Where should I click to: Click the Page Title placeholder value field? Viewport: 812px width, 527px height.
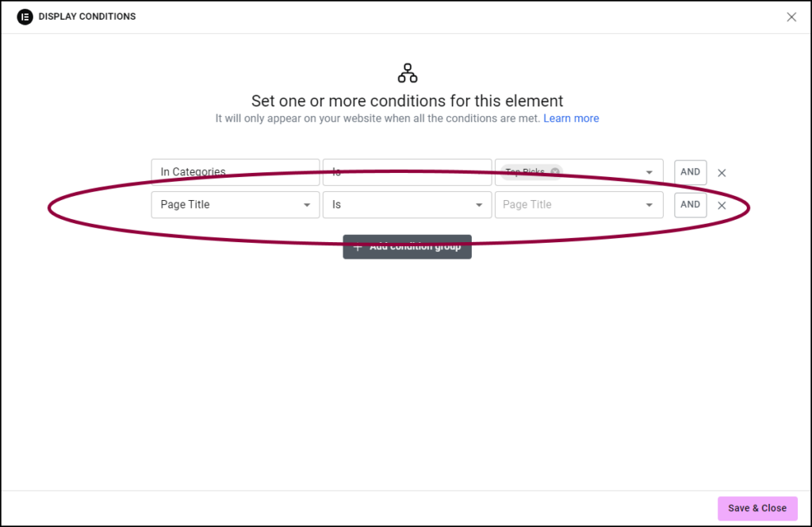pos(579,205)
